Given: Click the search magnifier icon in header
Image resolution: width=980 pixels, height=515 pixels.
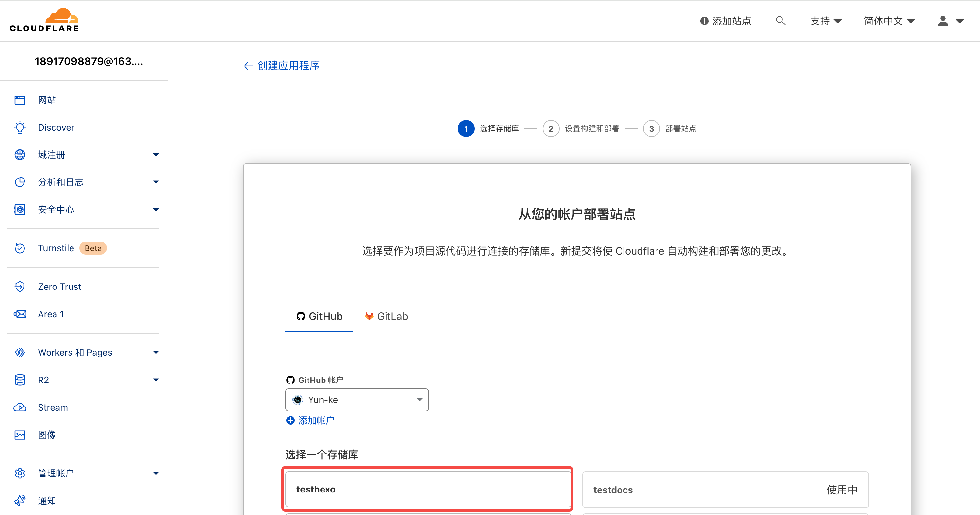Looking at the screenshot, I should 780,21.
